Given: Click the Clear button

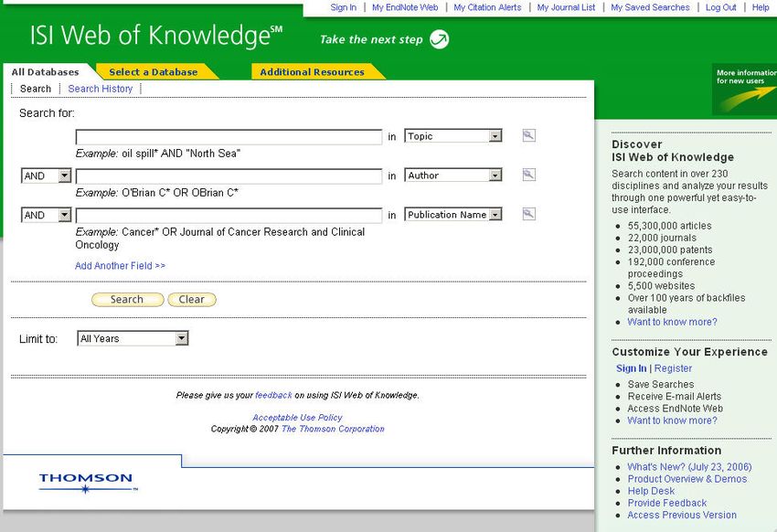Looking at the screenshot, I should (x=192, y=299).
